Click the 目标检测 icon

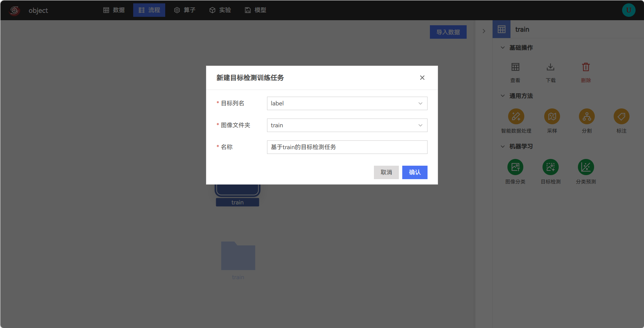pyautogui.click(x=551, y=167)
